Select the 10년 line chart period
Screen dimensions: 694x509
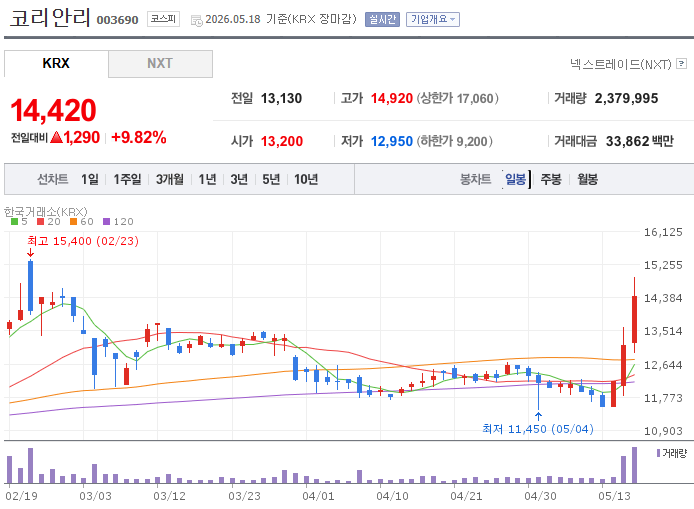306,179
